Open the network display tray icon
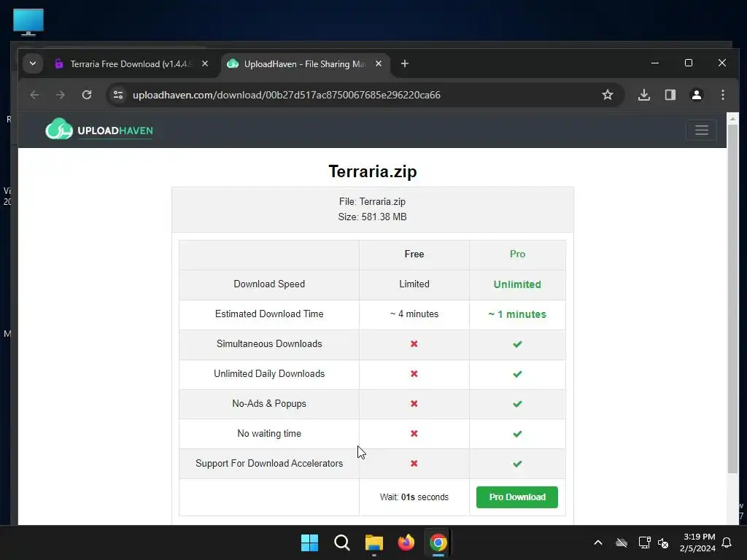This screenshot has width=747, height=560. [644, 542]
